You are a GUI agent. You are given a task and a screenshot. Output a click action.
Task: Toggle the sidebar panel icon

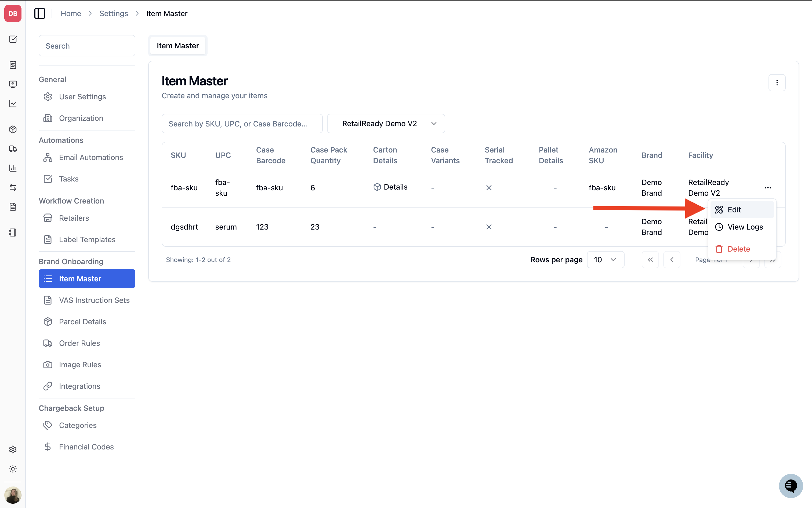tap(40, 13)
